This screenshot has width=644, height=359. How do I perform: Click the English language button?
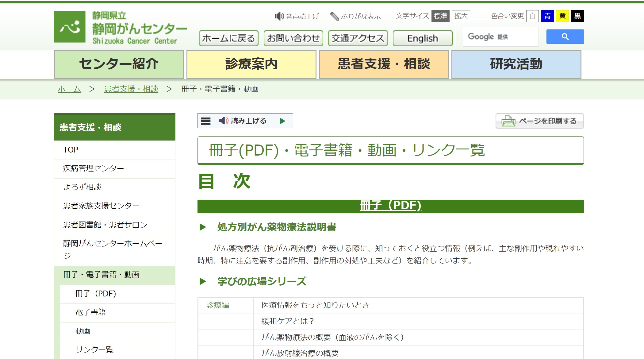point(422,38)
